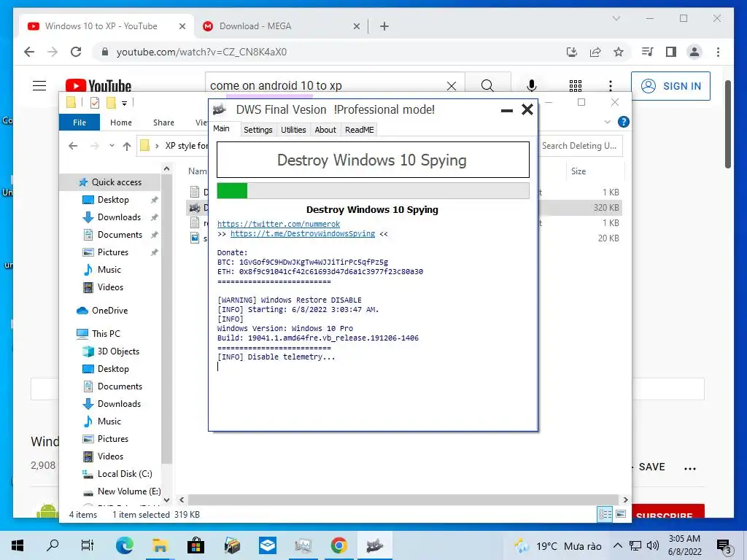Open the Share ribbon tab in File Explorer
The height and width of the screenshot is (560, 747).
click(x=163, y=122)
